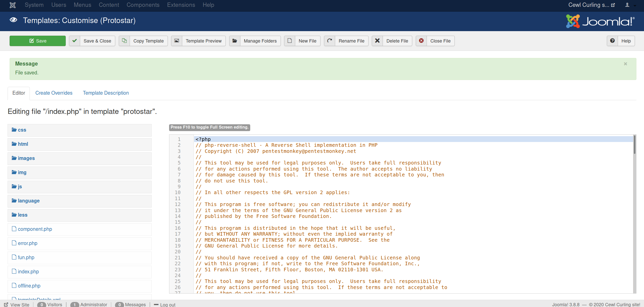
Task: Click the Copy Template icon
Action: click(x=124, y=41)
